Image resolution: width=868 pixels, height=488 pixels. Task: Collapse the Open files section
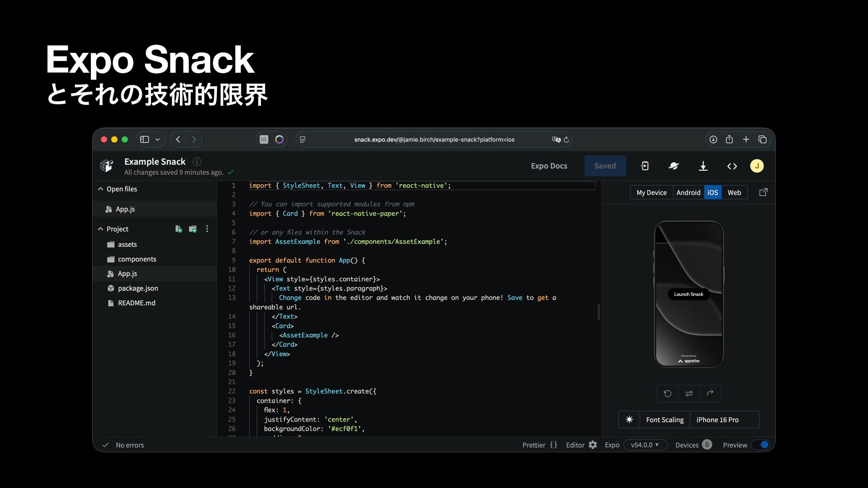coord(100,189)
